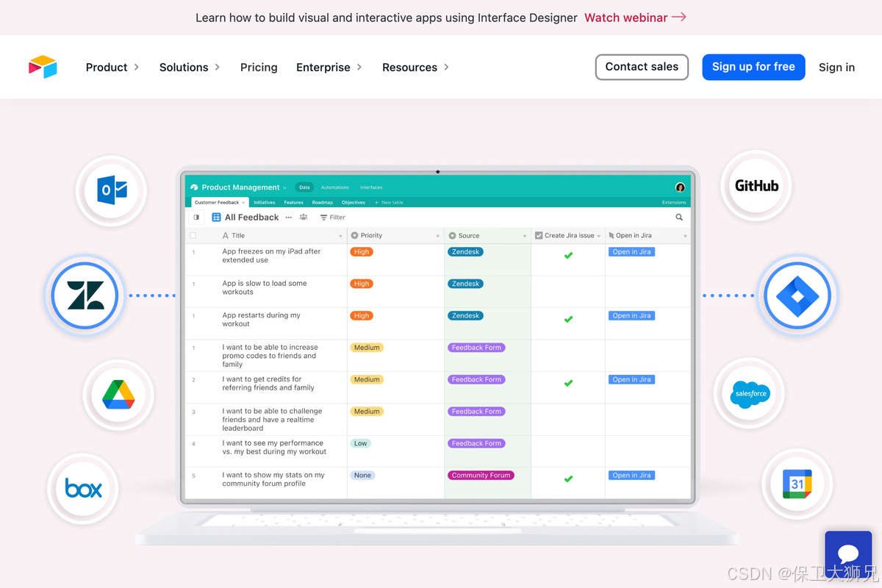
Task: Click the Zendesk integration icon
Action: tap(85, 295)
